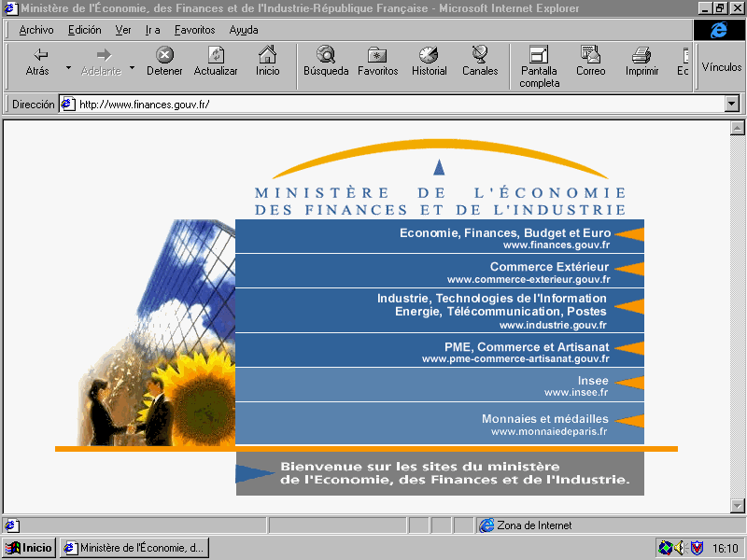747x560 pixels.
Task: Open the Edición menu
Action: coord(84,30)
